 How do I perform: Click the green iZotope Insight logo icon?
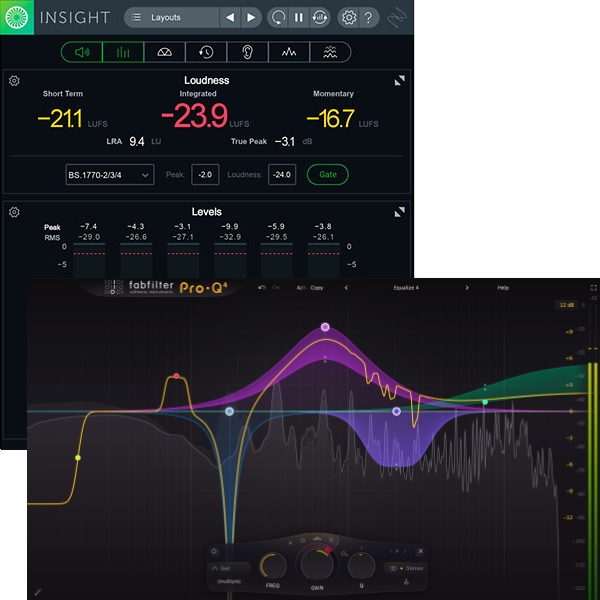[17, 17]
